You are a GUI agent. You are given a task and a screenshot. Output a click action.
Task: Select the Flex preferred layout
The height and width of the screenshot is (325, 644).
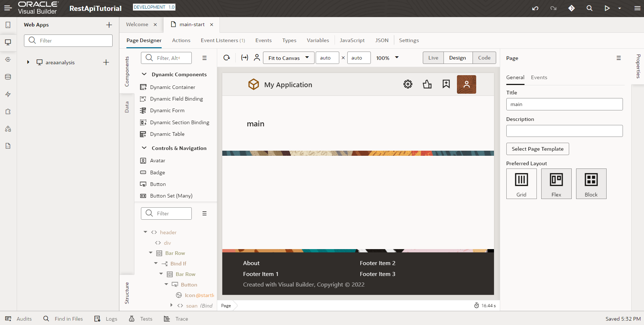click(556, 184)
